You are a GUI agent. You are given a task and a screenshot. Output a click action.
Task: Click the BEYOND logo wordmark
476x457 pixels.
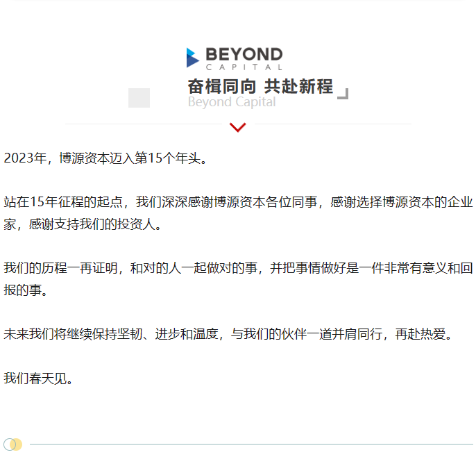point(244,55)
